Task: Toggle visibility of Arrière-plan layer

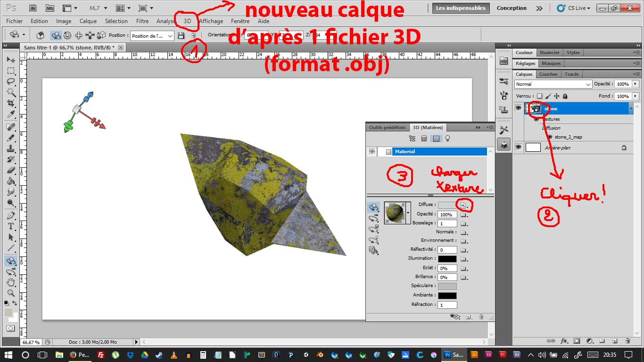Action: [518, 147]
